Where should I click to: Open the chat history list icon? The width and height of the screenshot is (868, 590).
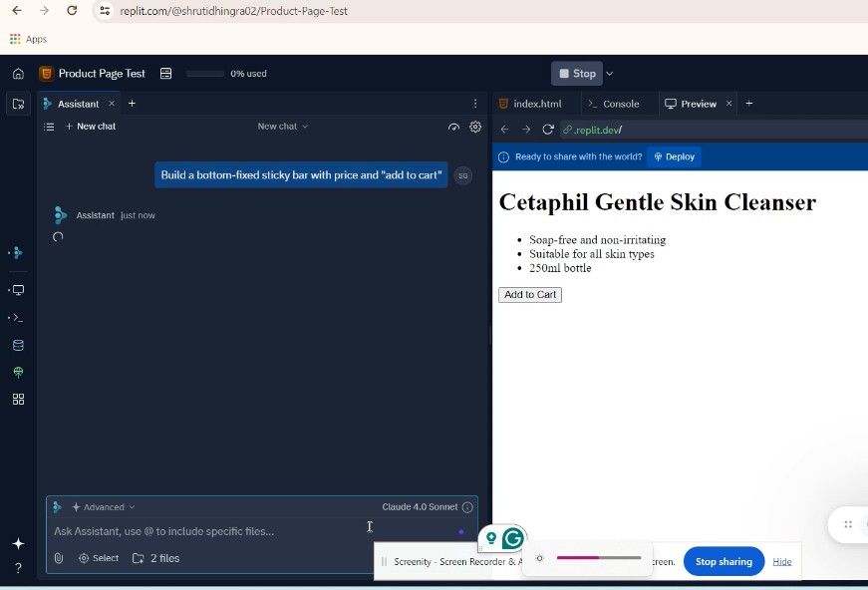coord(49,127)
